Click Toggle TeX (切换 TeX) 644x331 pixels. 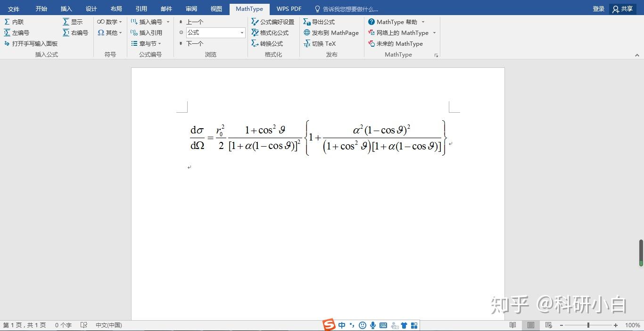click(x=319, y=43)
